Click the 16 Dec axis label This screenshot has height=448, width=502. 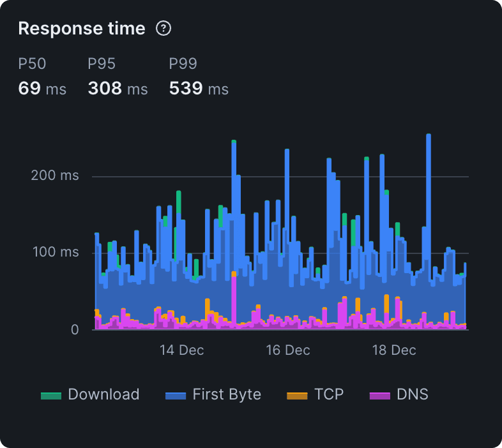tap(288, 350)
